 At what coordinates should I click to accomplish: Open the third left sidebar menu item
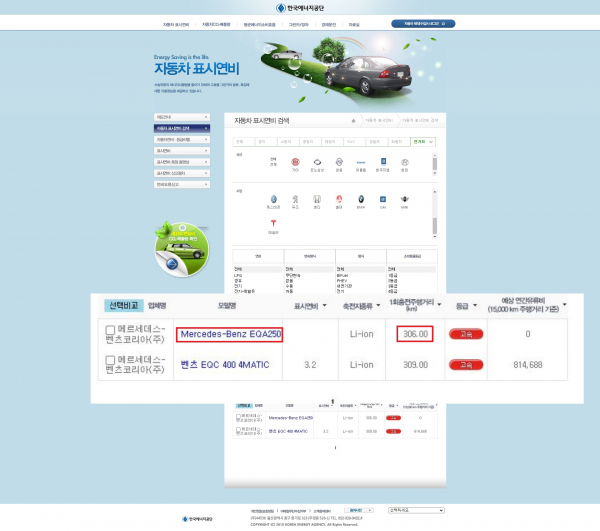tap(182, 140)
